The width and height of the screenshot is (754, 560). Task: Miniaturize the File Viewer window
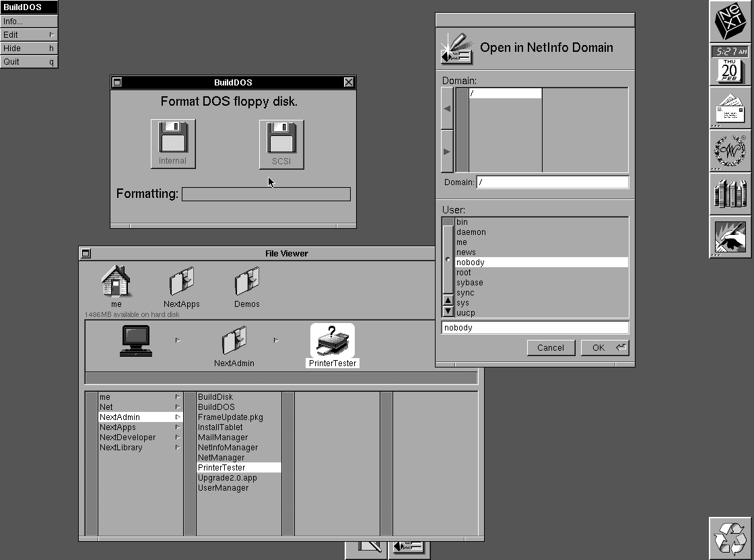85,253
